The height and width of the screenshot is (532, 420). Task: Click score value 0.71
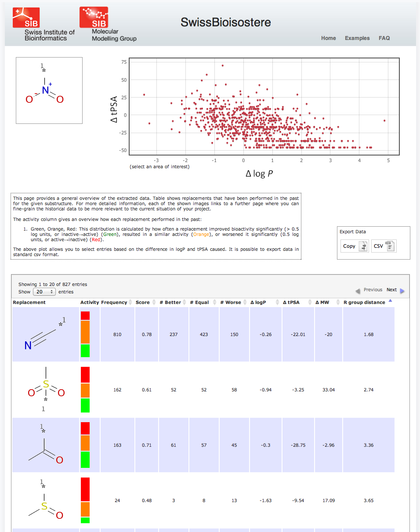point(147,445)
